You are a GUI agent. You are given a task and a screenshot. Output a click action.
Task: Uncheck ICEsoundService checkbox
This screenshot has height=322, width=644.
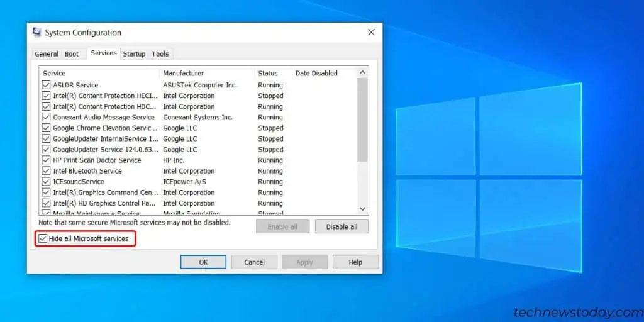[46, 182]
